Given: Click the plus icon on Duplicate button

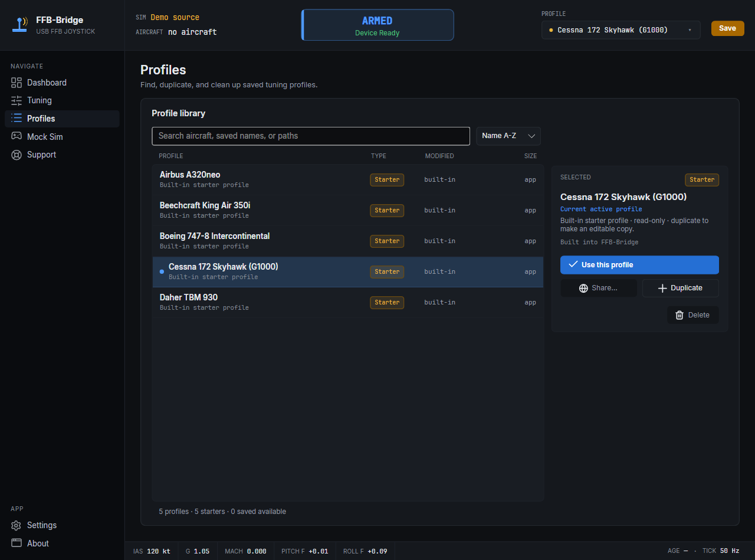Looking at the screenshot, I should click(x=662, y=288).
